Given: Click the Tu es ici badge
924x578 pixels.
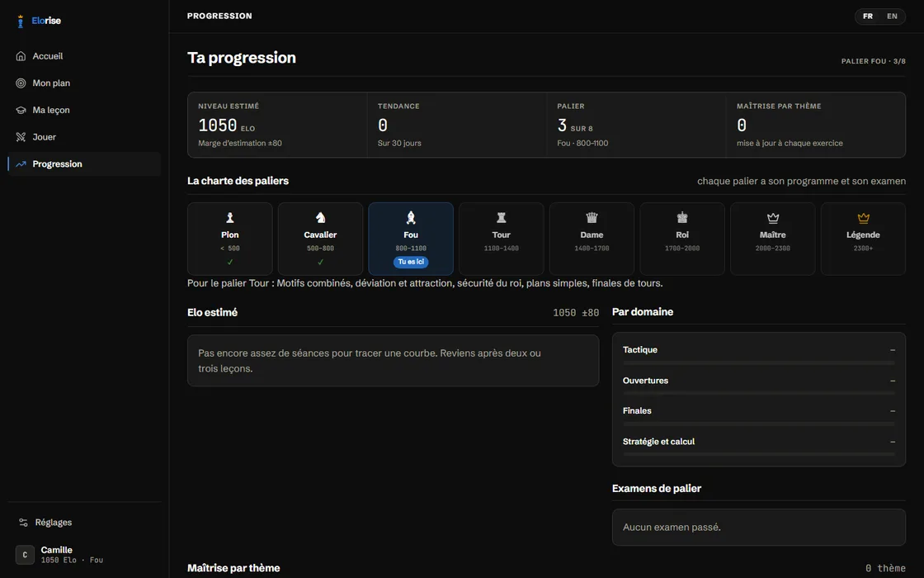Looking at the screenshot, I should pyautogui.click(x=411, y=262).
